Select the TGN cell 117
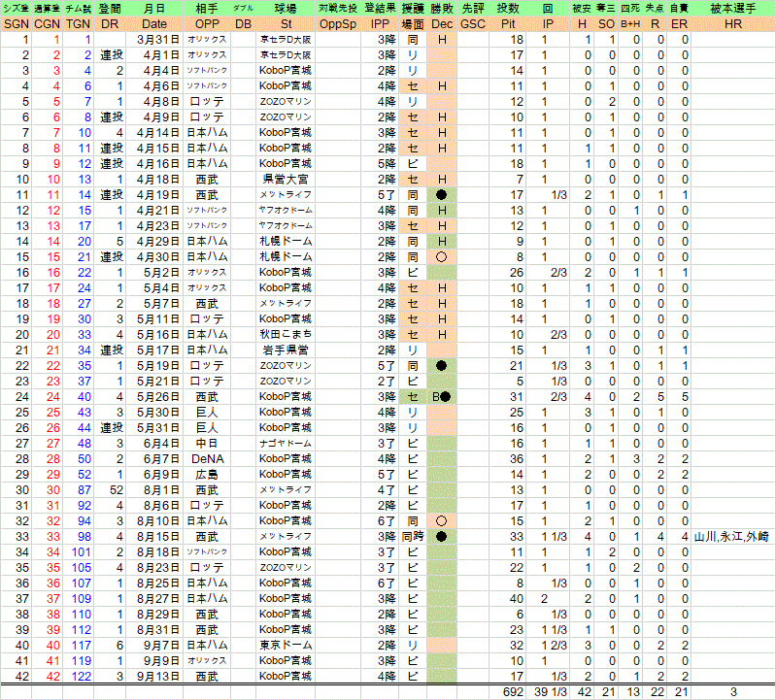776x700 pixels. (79, 645)
